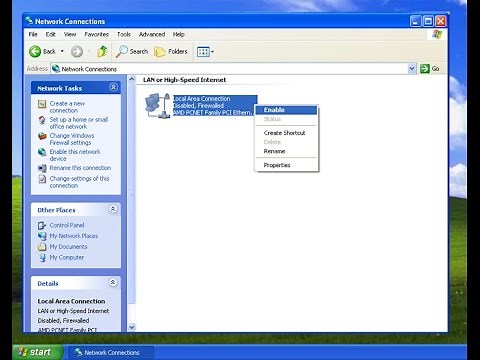Maximize the Network Connections window

point(428,21)
